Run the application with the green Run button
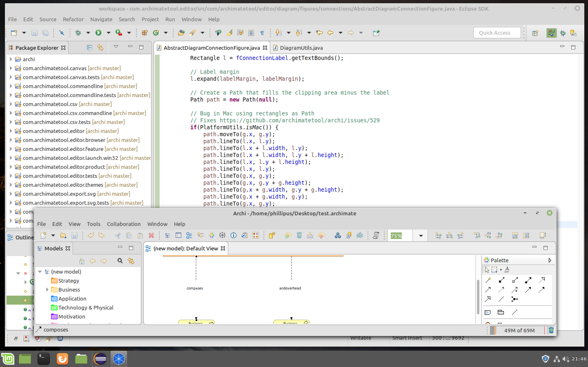The image size is (588, 367). 99,33
